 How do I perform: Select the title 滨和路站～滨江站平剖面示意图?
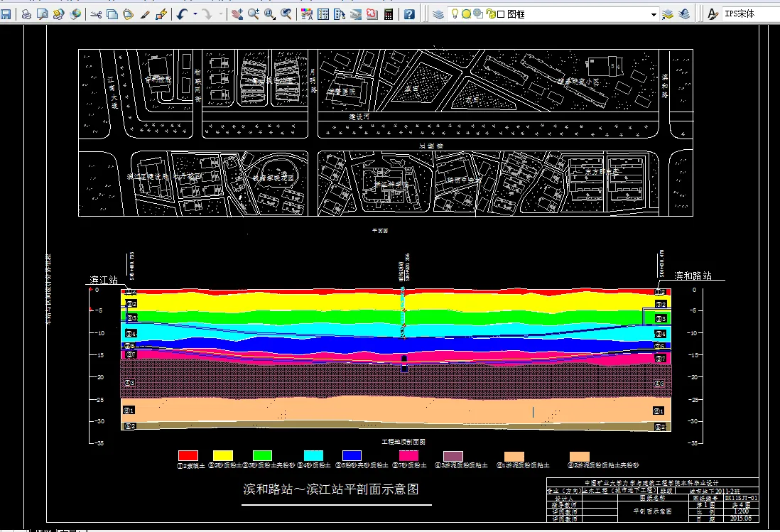331,489
